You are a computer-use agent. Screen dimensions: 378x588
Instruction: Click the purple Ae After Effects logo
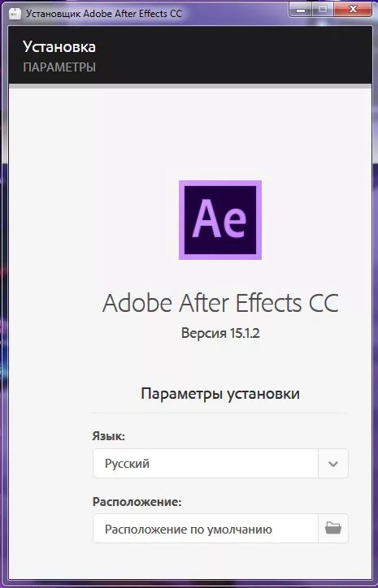pos(220,220)
